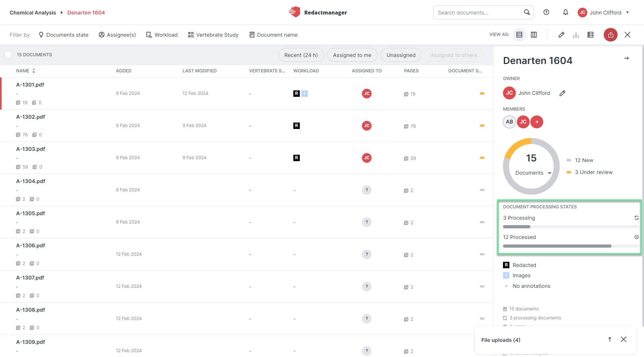Image resolution: width=644 pixels, height=357 pixels.
Task: Open the Vertebrate Study filter dropdown
Action: [213, 35]
